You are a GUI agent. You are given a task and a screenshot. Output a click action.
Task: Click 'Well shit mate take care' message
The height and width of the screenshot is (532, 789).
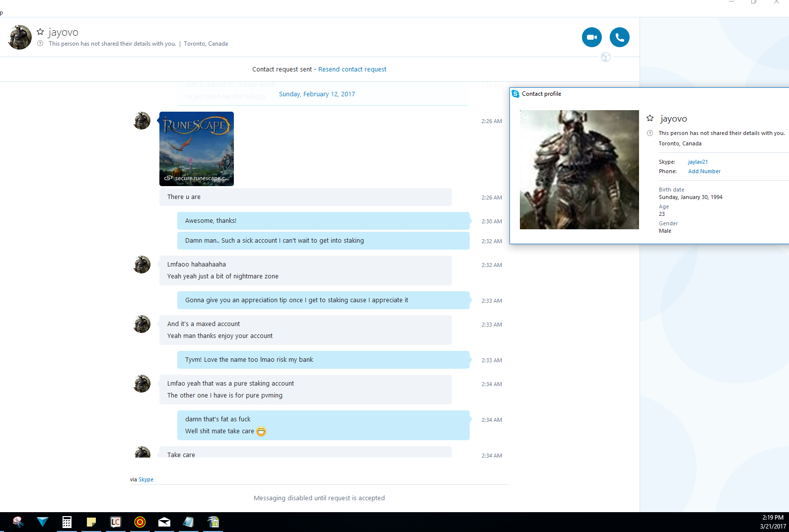click(x=219, y=431)
